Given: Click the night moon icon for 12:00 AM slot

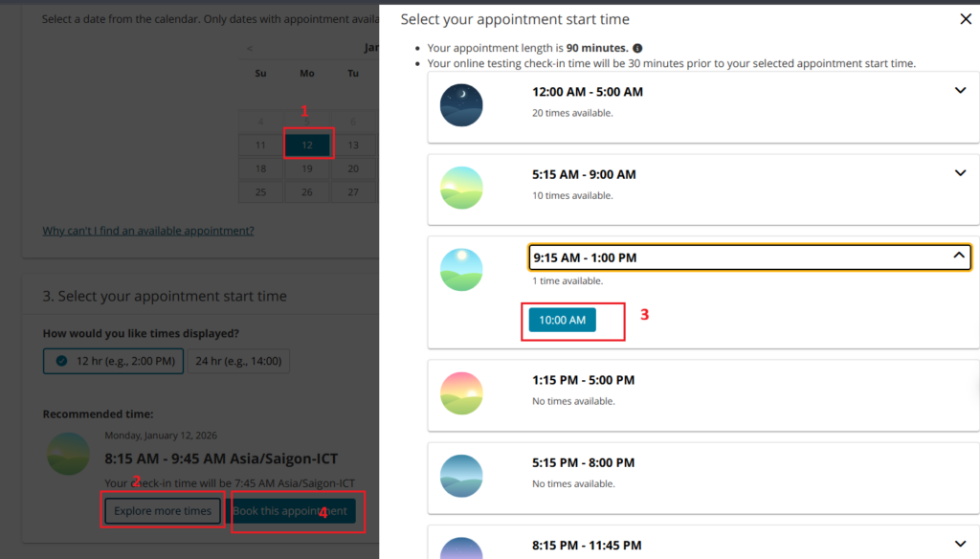Looking at the screenshot, I should tap(461, 105).
